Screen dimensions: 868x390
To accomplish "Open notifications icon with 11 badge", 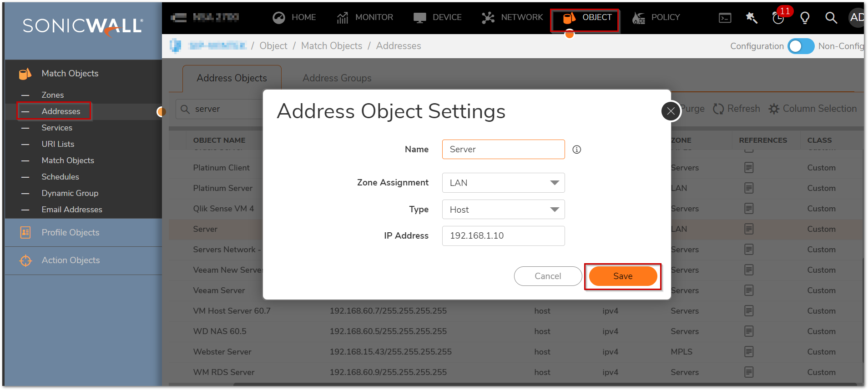I will click(778, 18).
